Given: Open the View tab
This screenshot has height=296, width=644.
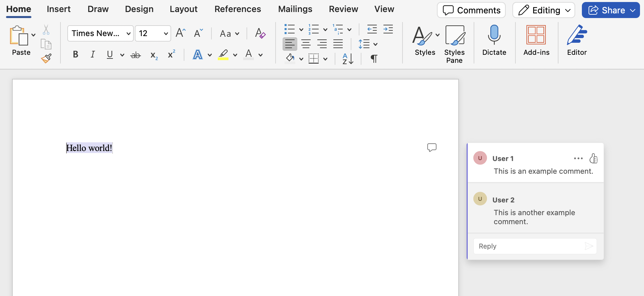Looking at the screenshot, I should [x=384, y=9].
